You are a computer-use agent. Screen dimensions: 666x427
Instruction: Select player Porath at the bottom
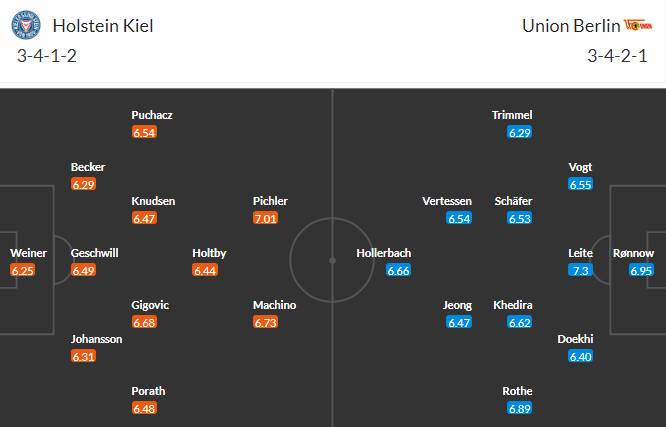148,391
